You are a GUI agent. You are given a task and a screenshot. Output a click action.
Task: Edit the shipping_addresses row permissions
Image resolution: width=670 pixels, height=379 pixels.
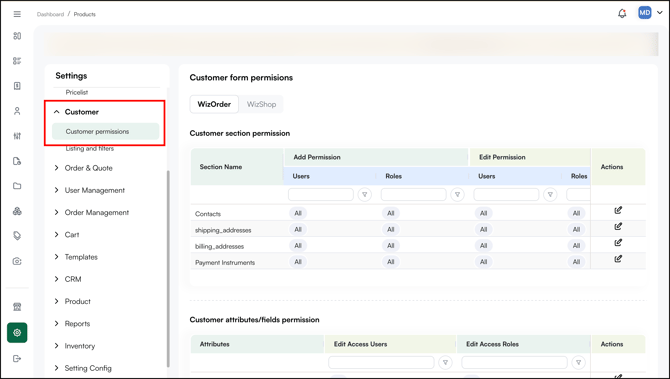[x=618, y=226]
